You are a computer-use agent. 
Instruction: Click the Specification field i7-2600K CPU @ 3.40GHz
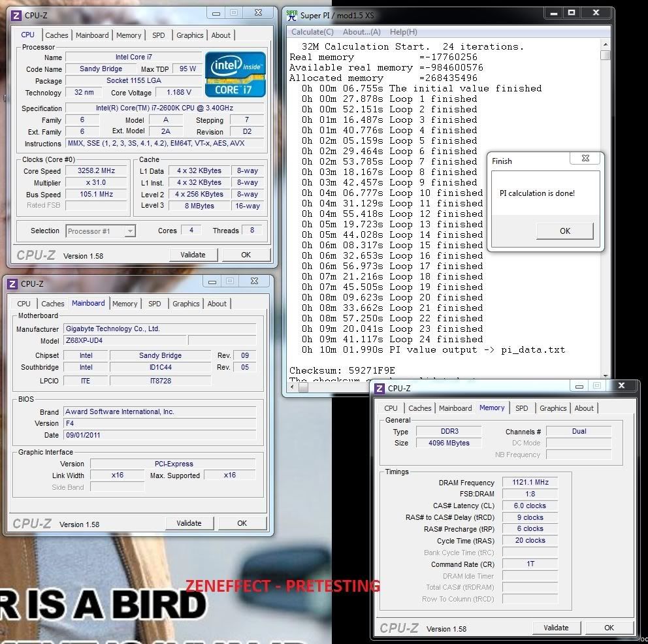[165, 108]
